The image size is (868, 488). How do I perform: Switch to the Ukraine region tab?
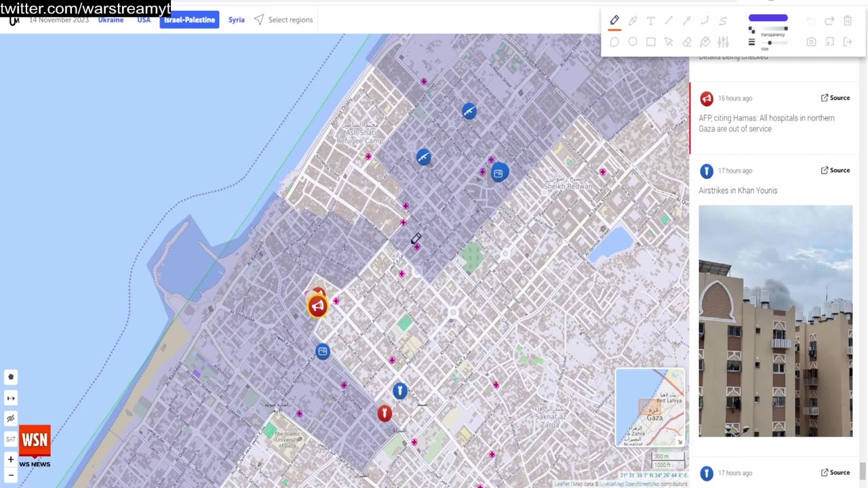[111, 20]
